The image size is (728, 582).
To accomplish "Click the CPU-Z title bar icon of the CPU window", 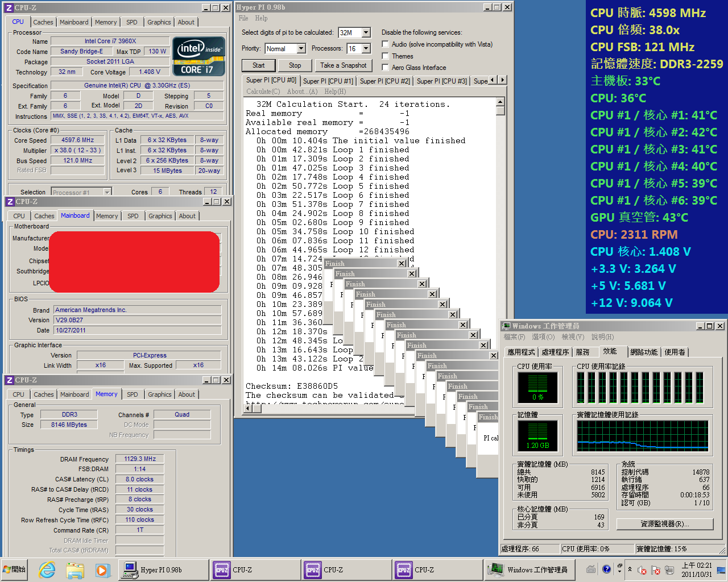I will tap(9, 8).
